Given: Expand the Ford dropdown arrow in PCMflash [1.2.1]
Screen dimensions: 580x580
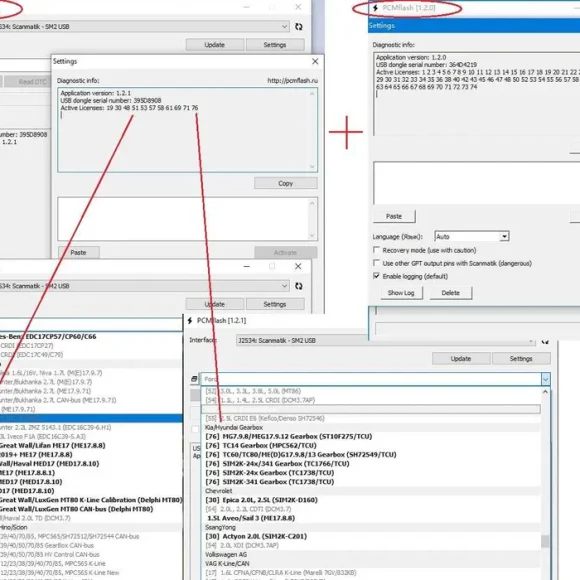Looking at the screenshot, I should [x=546, y=379].
